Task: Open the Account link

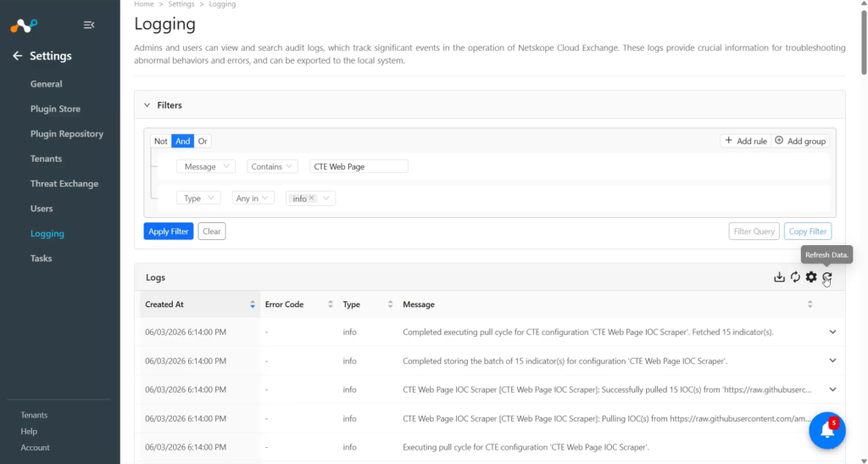Action: [x=35, y=447]
